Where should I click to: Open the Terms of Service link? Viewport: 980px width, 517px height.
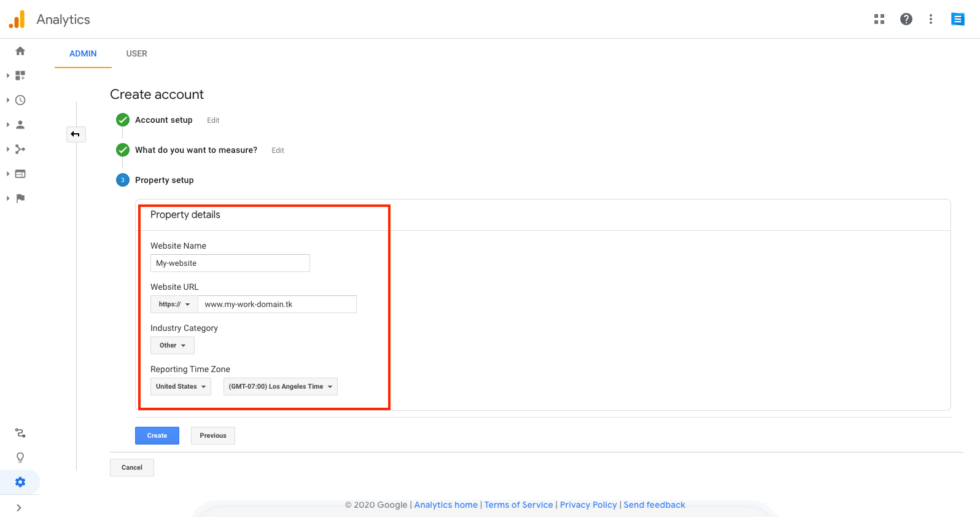coord(519,505)
